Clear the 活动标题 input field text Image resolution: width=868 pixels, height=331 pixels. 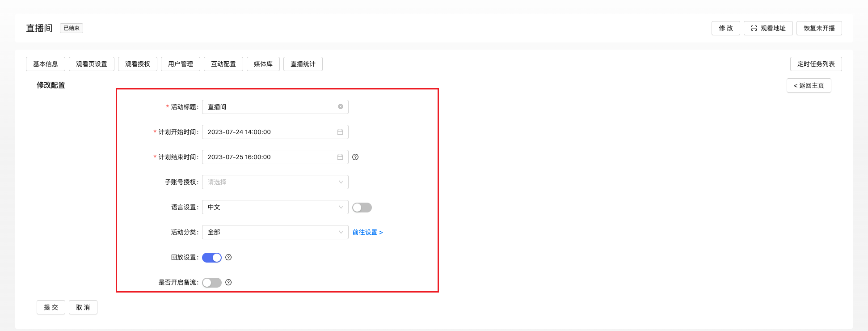tap(341, 107)
